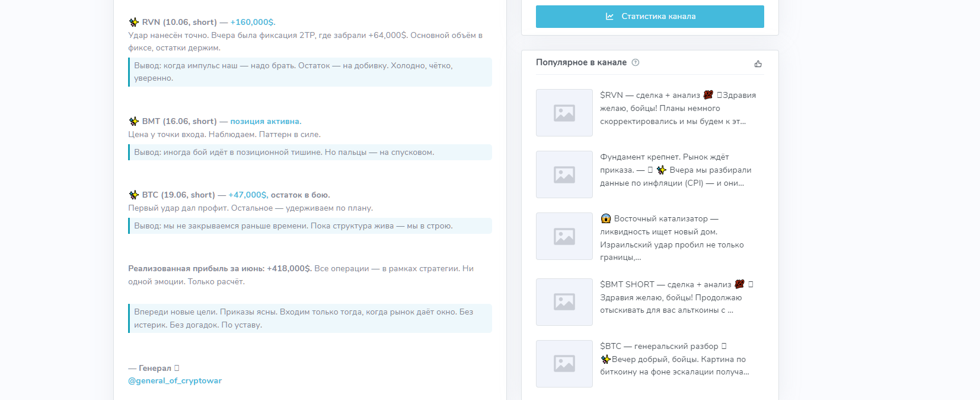Open thumbnail of Восточный катализатор post

click(564, 236)
